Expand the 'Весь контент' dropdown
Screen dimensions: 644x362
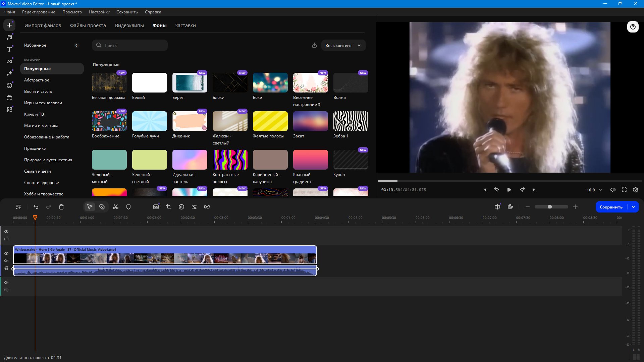pos(343,46)
